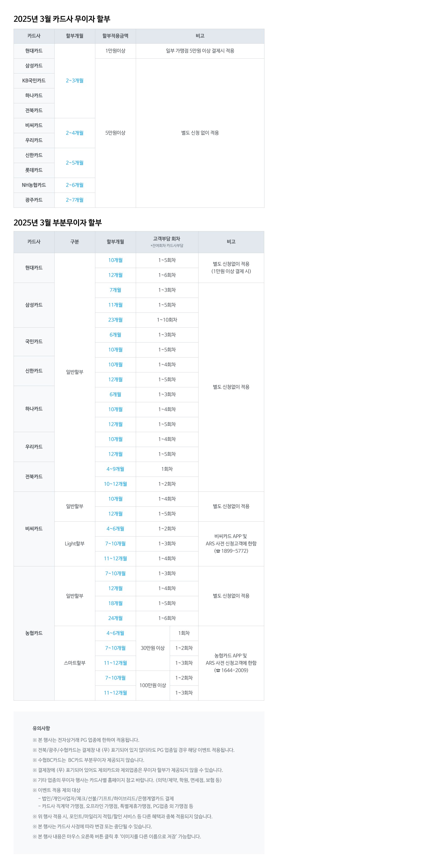Click the 2025년 3월 카드사 무이자 할부 heading
This screenshot has height=868, width=422.
[62, 19]
